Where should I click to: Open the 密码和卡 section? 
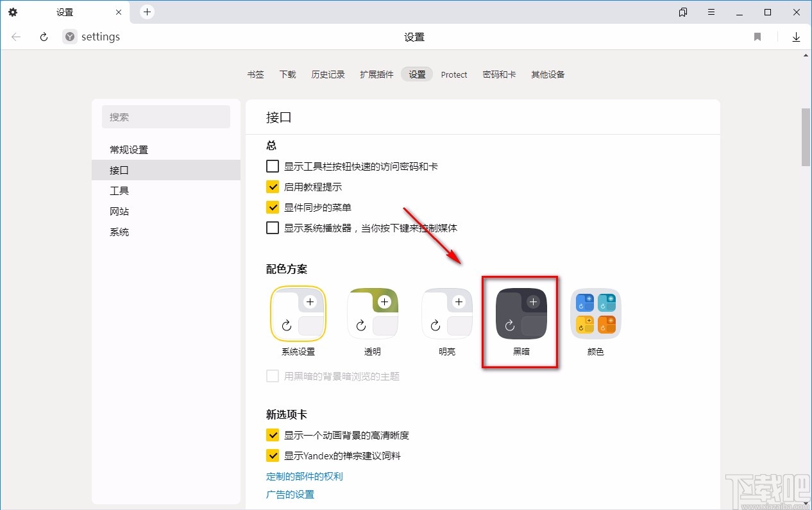[500, 74]
